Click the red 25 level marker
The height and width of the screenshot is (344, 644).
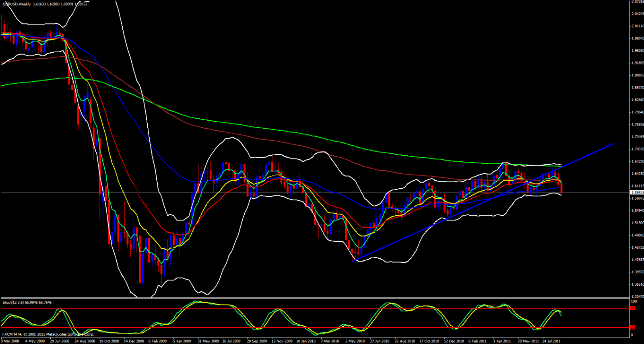632,328
